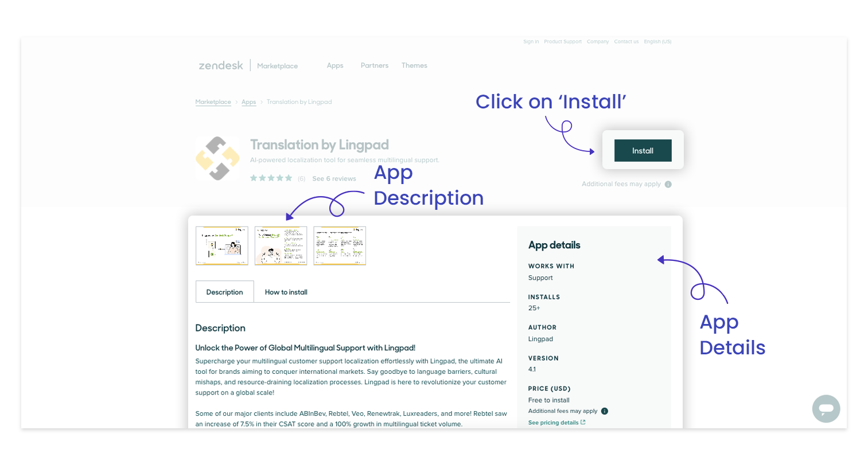Click the Free to install price text

coord(549,400)
